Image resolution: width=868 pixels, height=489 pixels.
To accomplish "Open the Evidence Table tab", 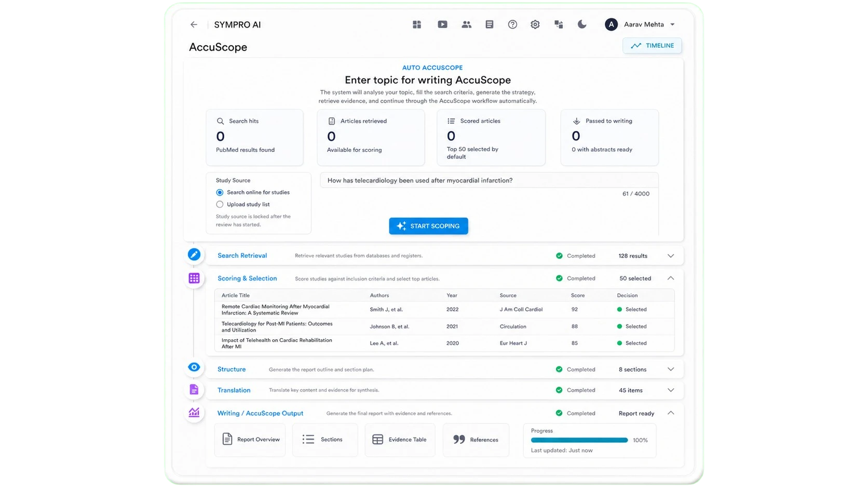I will tap(400, 440).
